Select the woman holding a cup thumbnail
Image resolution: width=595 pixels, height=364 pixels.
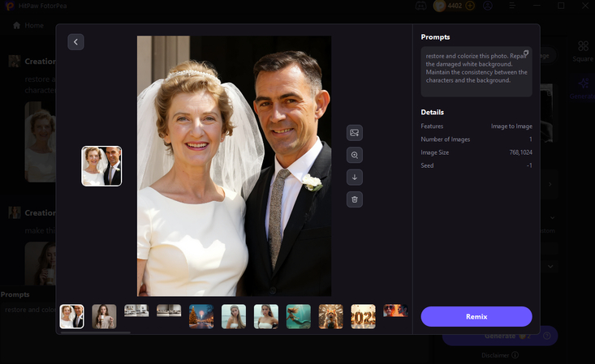click(104, 316)
